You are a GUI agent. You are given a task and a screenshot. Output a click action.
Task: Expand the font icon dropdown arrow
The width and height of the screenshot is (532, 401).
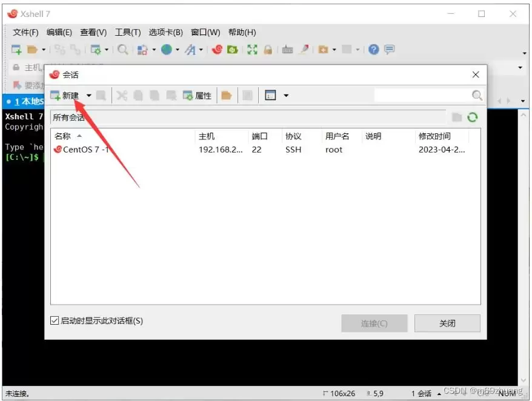(201, 50)
